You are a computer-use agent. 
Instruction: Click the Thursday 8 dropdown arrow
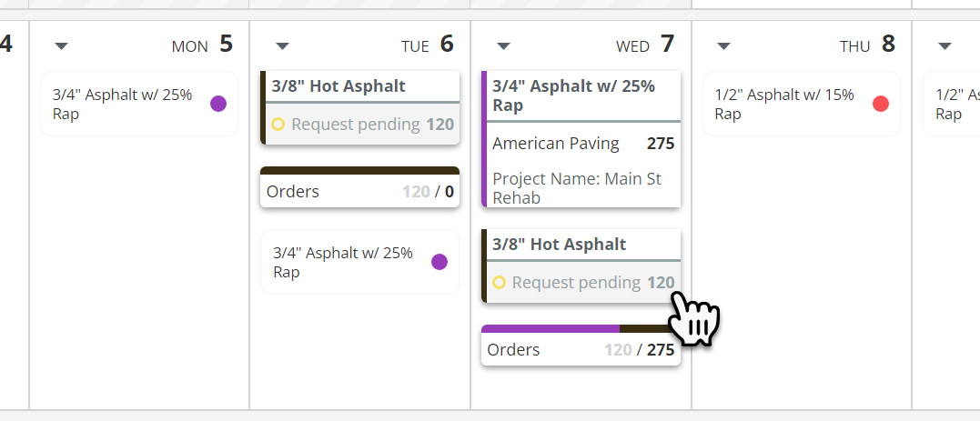click(x=723, y=46)
